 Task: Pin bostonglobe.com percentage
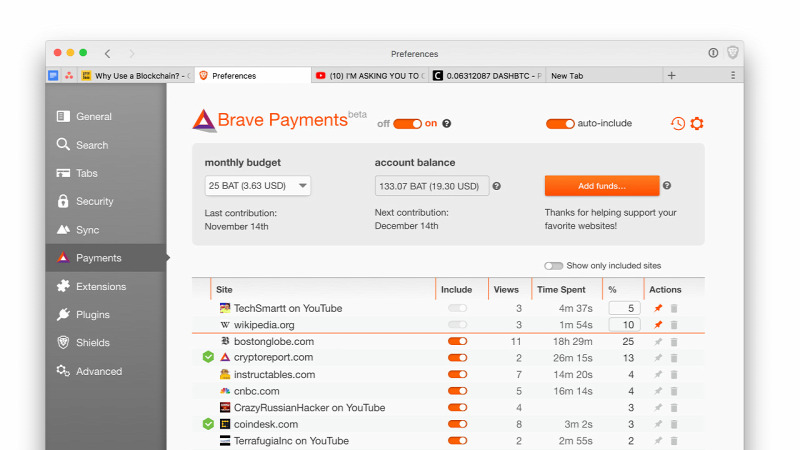pyautogui.click(x=658, y=341)
